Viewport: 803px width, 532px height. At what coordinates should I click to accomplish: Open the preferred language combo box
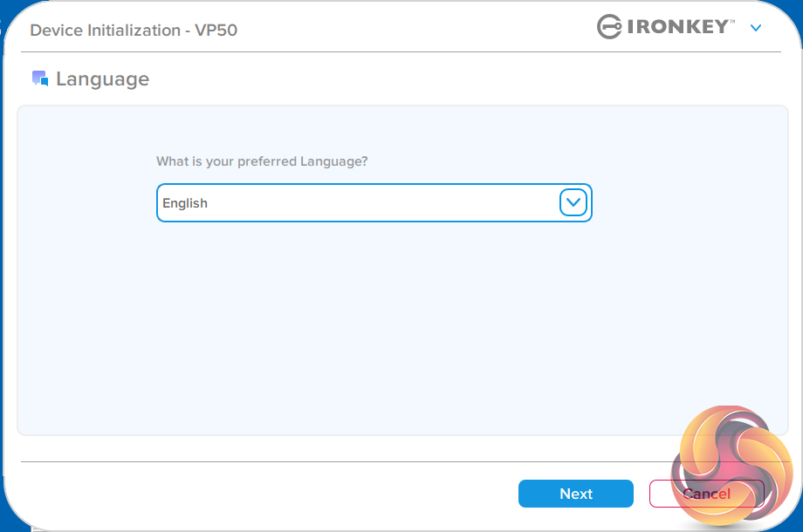374,203
